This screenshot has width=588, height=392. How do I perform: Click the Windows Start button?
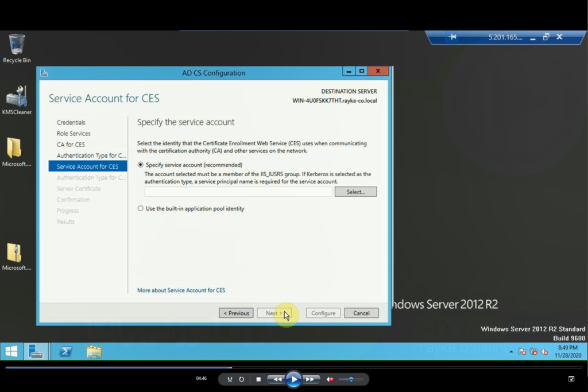tap(11, 351)
